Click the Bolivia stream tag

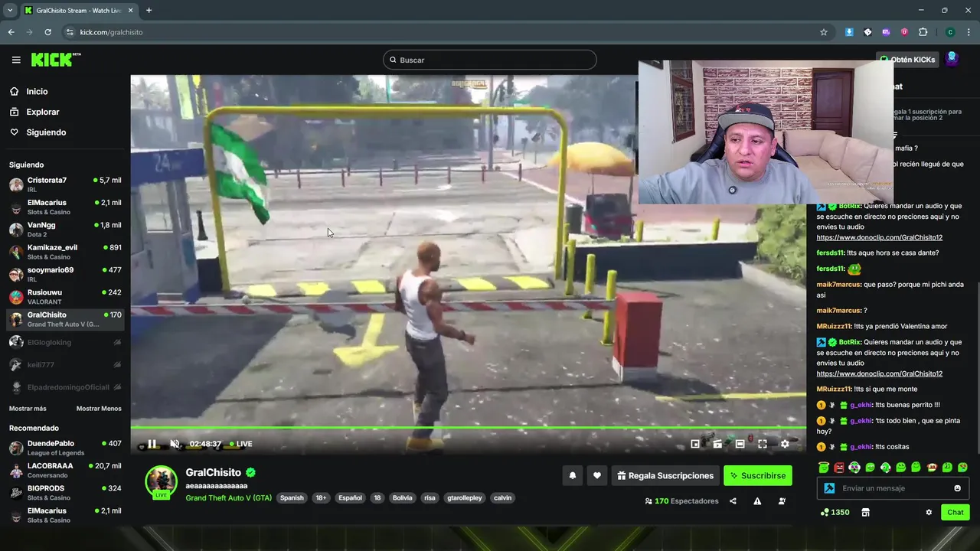(402, 497)
